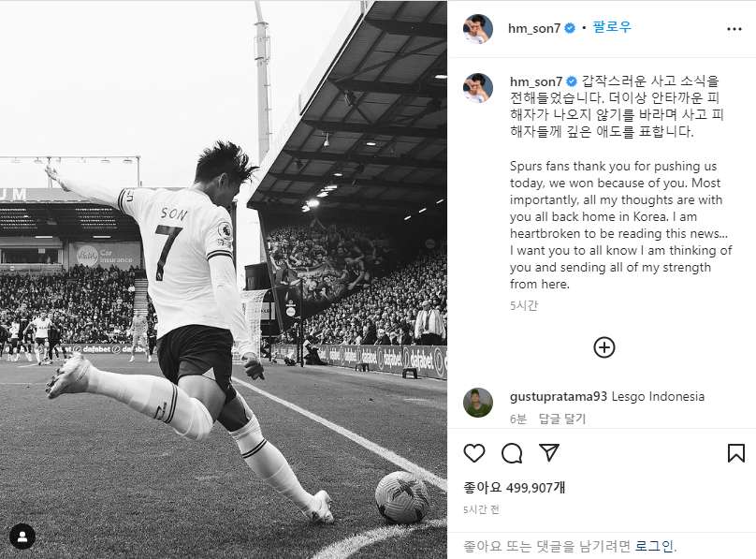
Task: Open hm_son7 avatar next to the caption
Action: pyautogui.click(x=478, y=88)
